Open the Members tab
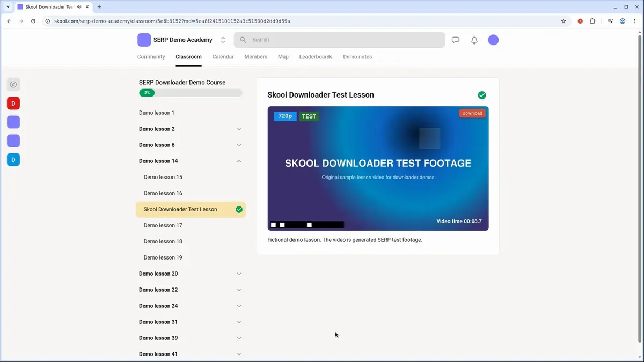Viewport: 644px width, 362px height. tap(255, 57)
